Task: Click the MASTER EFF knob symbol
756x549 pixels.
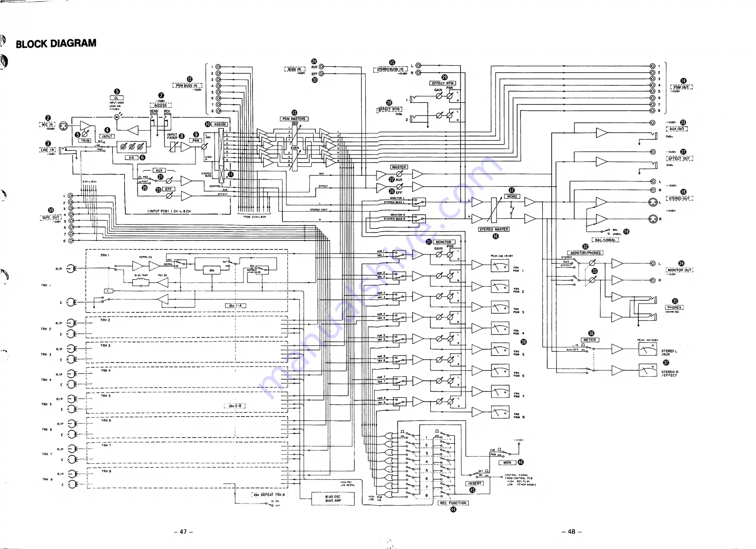Action: tap(399, 187)
